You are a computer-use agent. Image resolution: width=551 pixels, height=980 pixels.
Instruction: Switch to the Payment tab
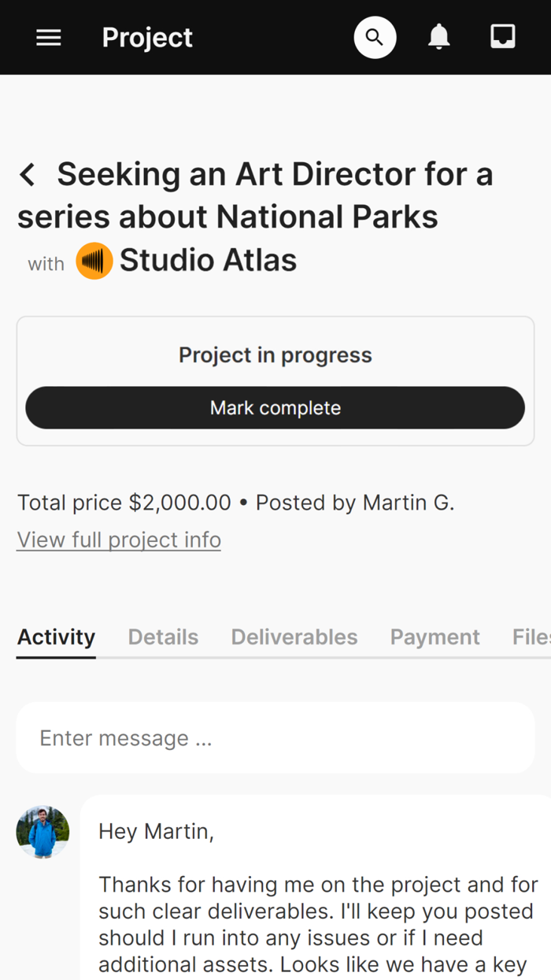click(x=435, y=637)
